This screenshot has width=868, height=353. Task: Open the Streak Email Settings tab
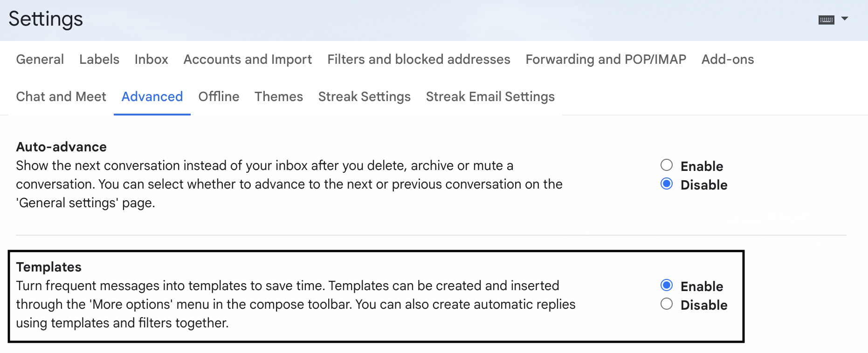pos(490,96)
